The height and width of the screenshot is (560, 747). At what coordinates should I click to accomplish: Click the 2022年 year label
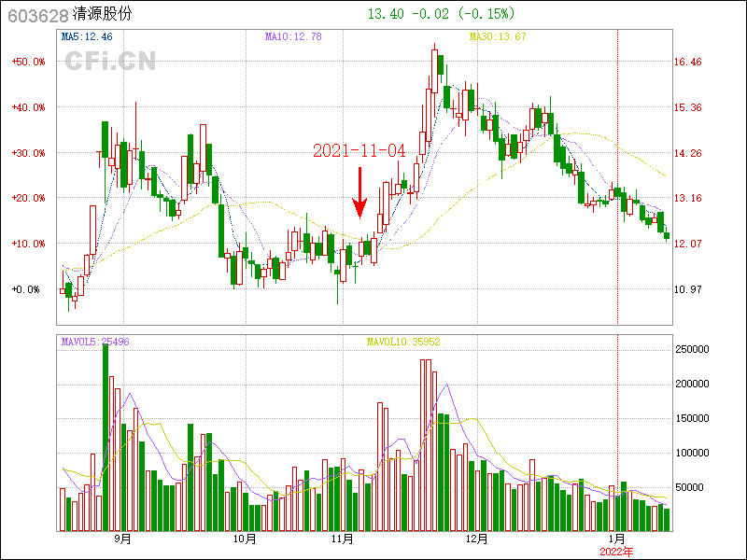(x=616, y=552)
